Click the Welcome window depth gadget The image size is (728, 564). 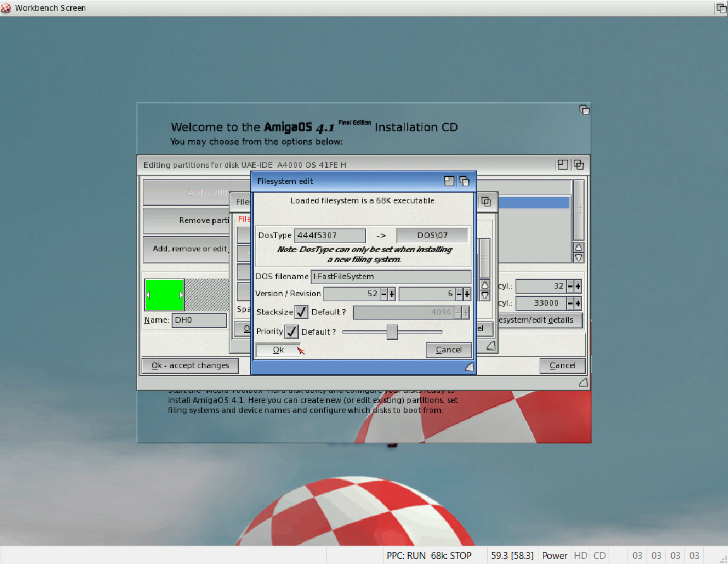(584, 110)
